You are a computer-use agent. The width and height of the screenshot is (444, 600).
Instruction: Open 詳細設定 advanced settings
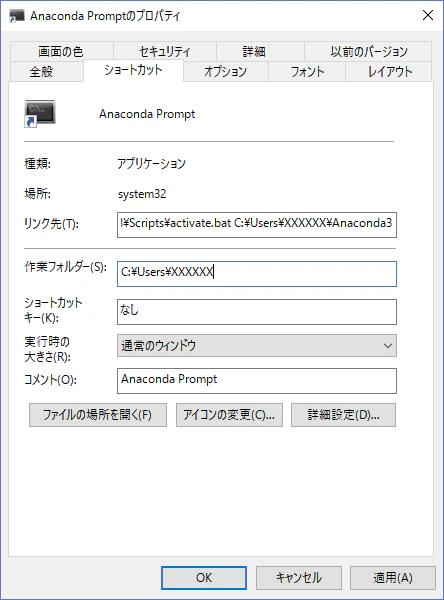pos(343,415)
